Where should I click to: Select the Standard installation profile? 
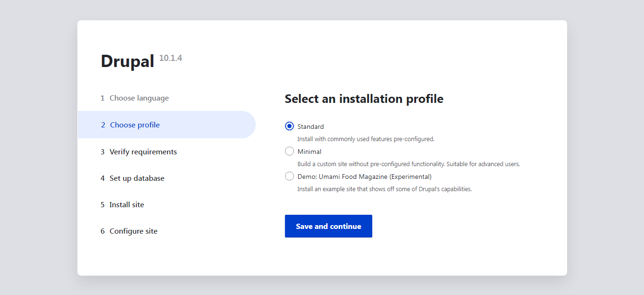coord(289,126)
